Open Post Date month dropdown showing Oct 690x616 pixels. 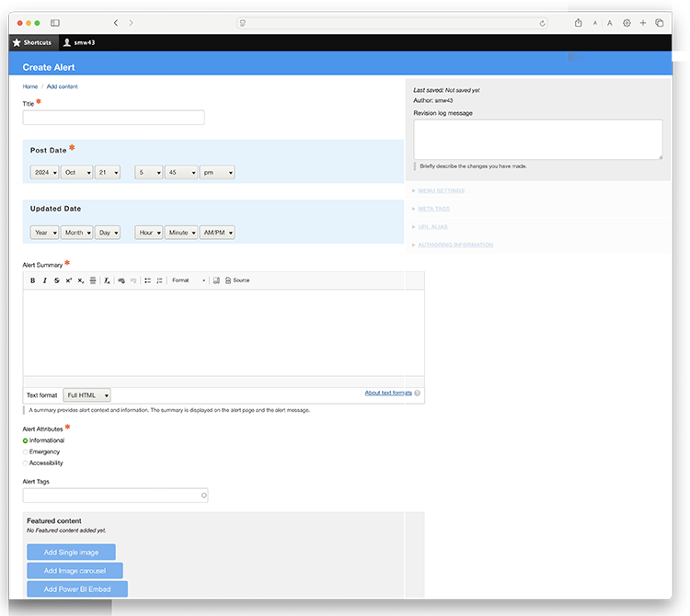76,172
